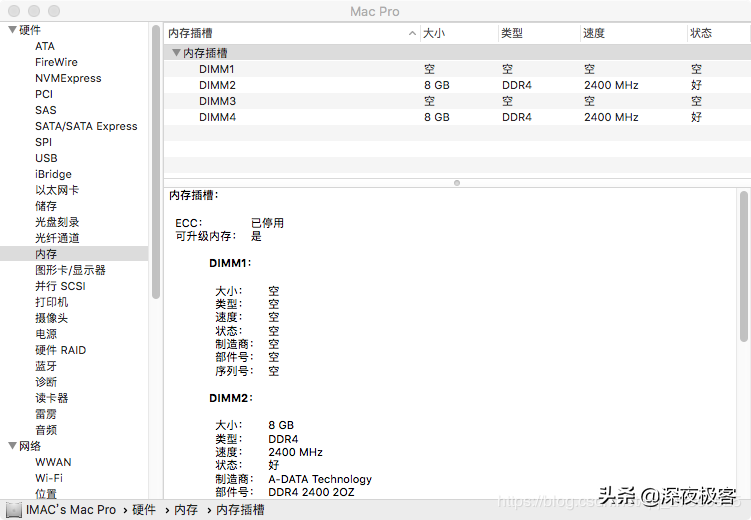751x520 pixels.
Task: Open 蓝牙 sidebar entry
Action: 46,366
